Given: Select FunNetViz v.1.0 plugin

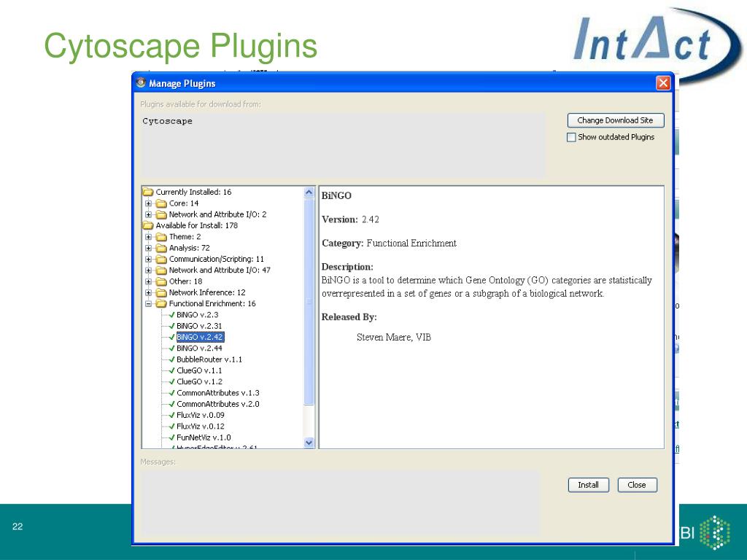Looking at the screenshot, I should pos(204,437).
